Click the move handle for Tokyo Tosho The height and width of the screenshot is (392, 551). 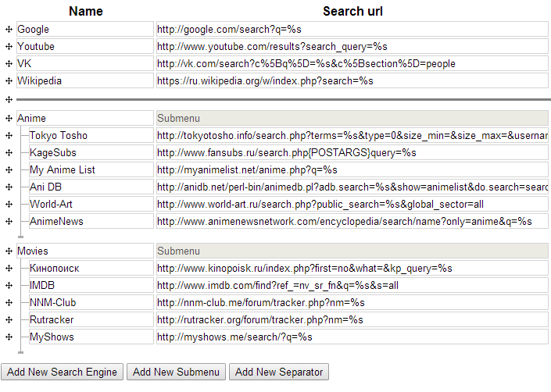[x=9, y=136]
